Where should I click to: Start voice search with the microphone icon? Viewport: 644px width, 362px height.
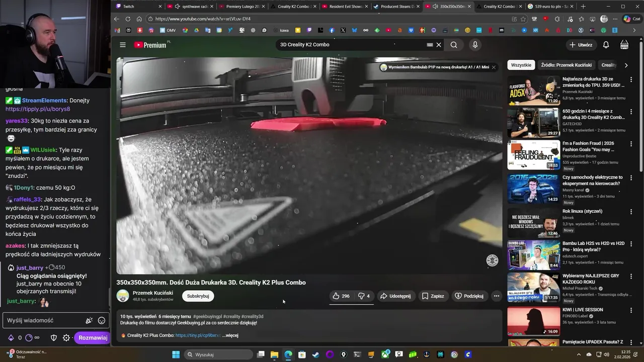tap(475, 45)
